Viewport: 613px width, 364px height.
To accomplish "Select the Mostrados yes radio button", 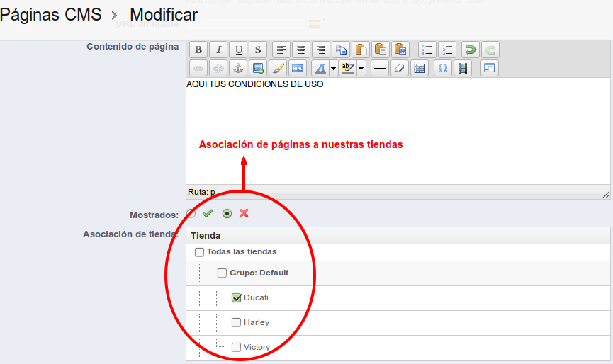I will 191,214.
